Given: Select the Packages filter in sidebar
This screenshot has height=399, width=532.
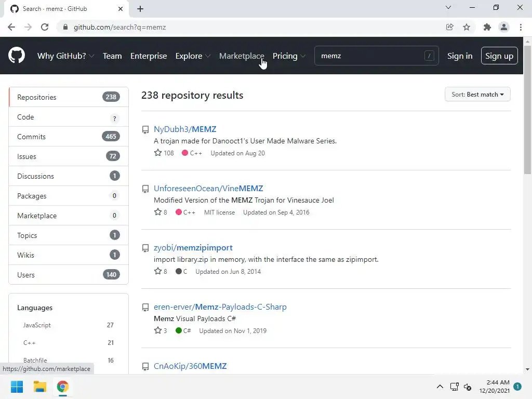Looking at the screenshot, I should pos(69,196).
